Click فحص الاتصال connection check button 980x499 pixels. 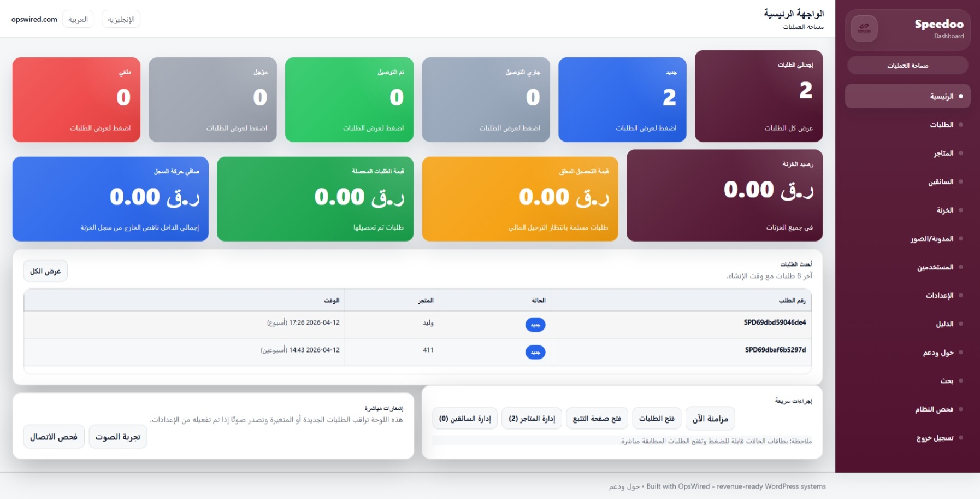pos(54,437)
